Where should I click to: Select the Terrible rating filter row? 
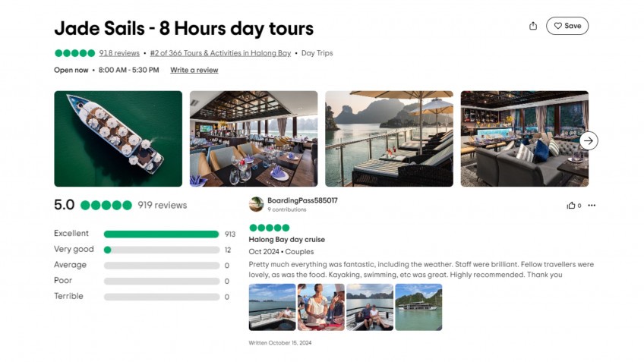[161, 297]
